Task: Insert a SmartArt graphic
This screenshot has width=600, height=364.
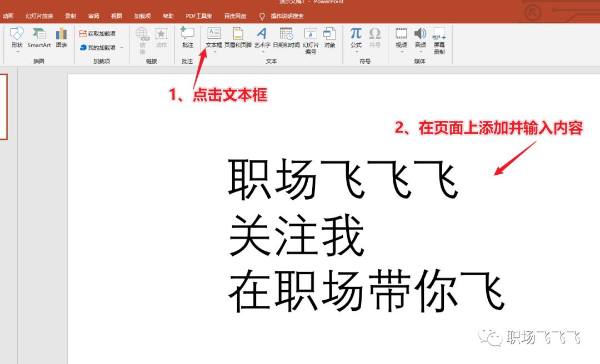Action: point(39,38)
